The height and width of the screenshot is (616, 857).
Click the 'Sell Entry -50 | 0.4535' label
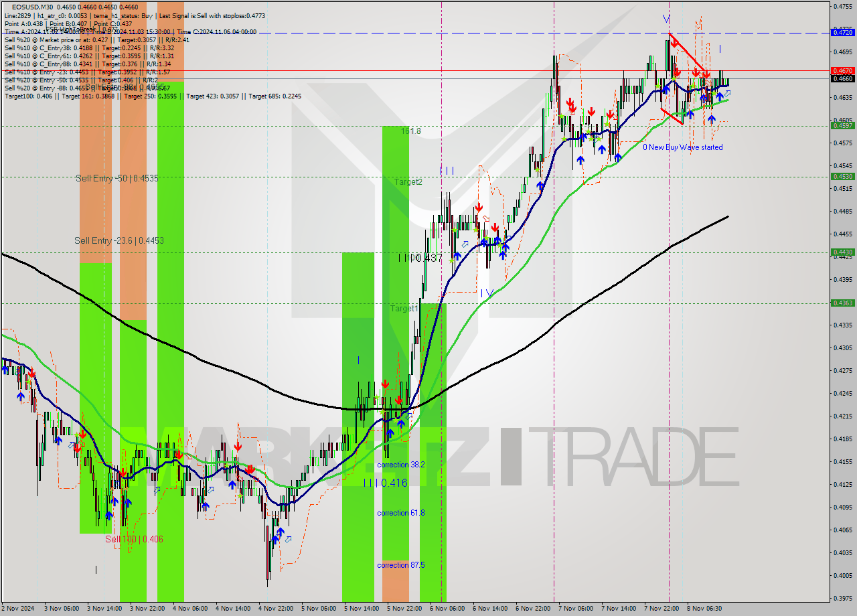tap(116, 179)
